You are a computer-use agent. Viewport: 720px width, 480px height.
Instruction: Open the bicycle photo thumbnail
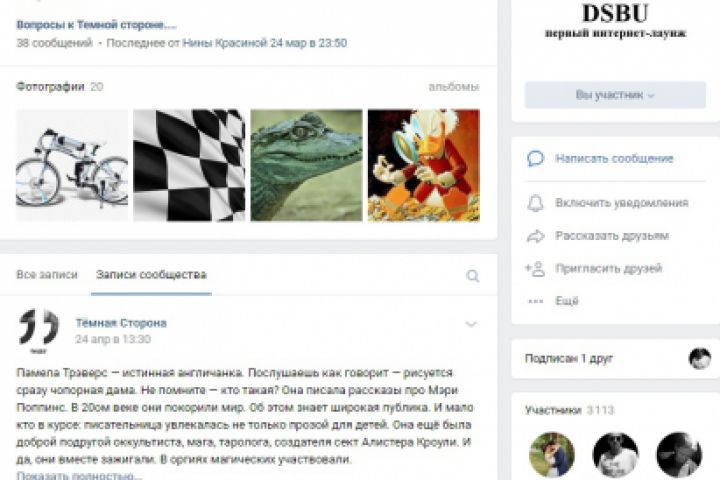pos(72,165)
